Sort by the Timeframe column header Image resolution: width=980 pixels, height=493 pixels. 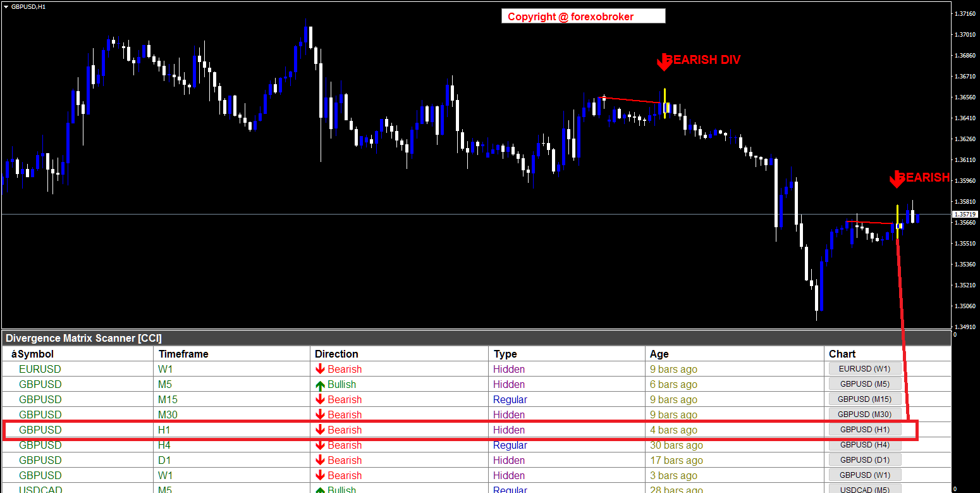(x=232, y=354)
